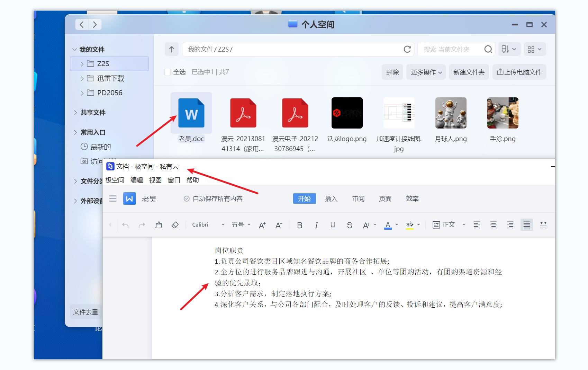Viewport: 588px width, 370px height.
Task: Check the 全选 select-all checkbox
Action: point(168,72)
